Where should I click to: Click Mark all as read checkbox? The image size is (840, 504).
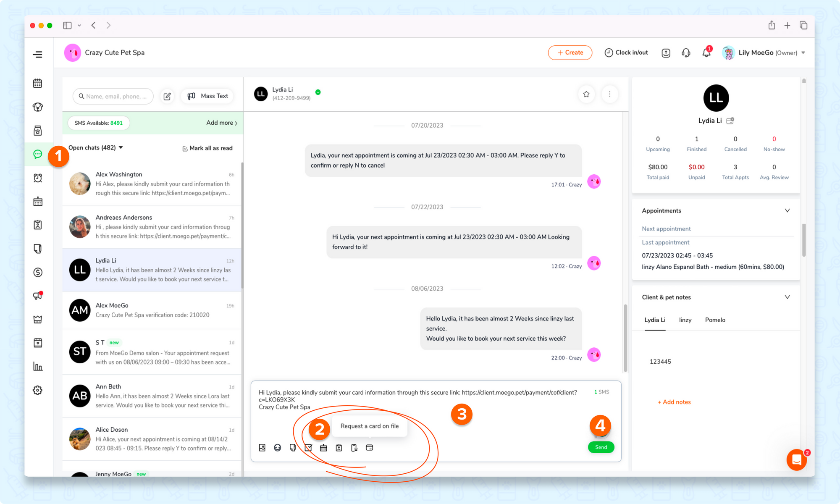tap(185, 148)
